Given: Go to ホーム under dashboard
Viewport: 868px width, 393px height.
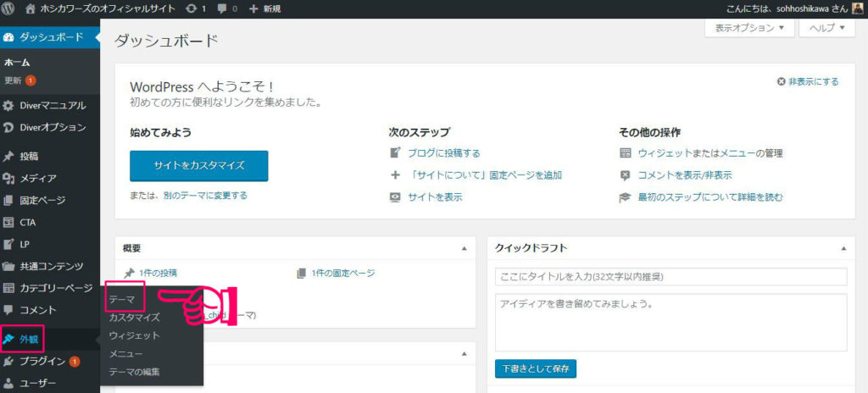Looking at the screenshot, I should click(x=17, y=63).
